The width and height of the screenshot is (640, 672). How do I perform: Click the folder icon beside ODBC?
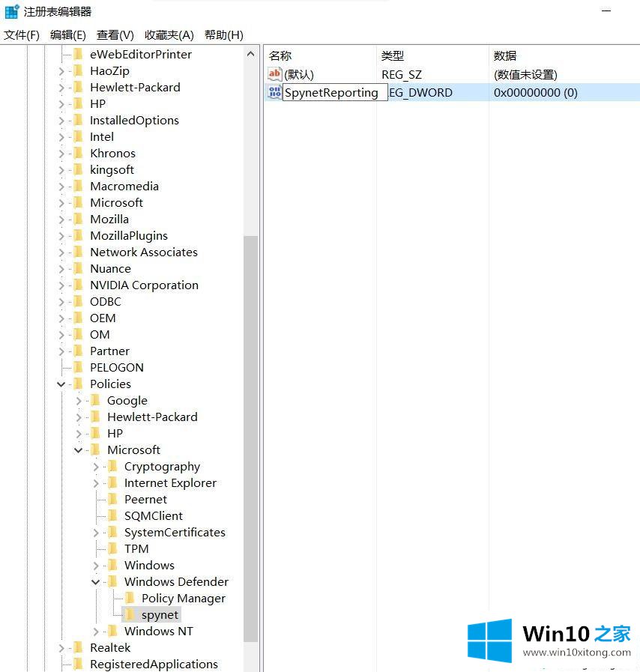(x=78, y=301)
